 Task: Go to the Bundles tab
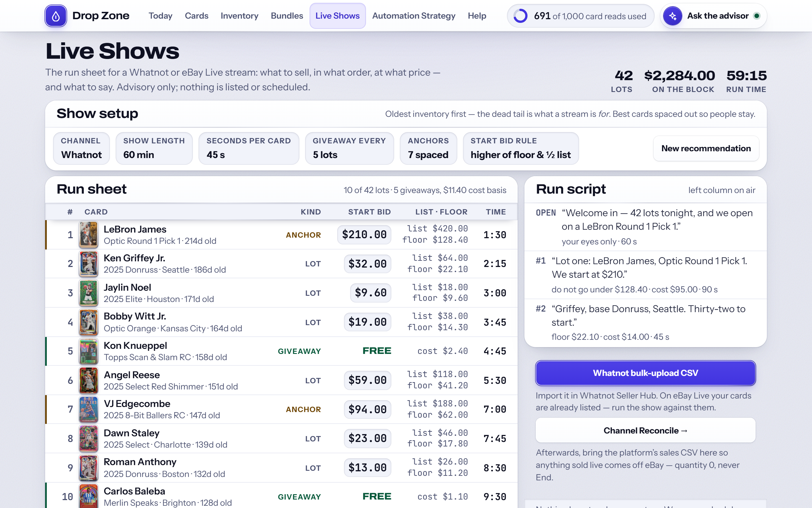click(x=287, y=16)
